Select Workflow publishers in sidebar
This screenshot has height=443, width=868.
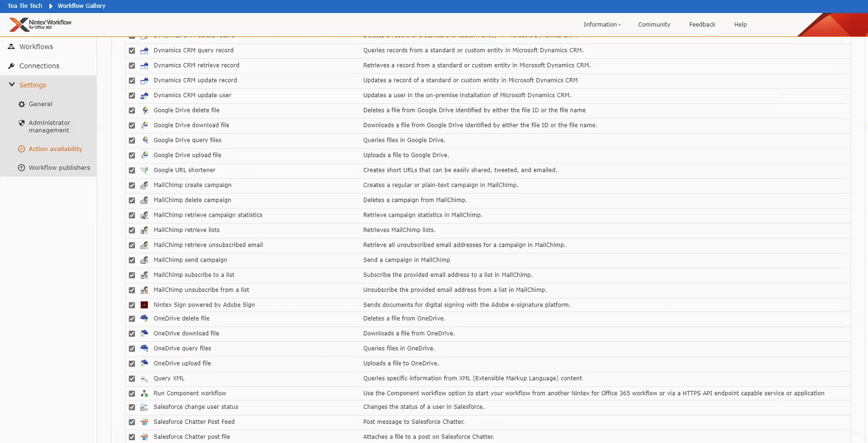pyautogui.click(x=60, y=167)
